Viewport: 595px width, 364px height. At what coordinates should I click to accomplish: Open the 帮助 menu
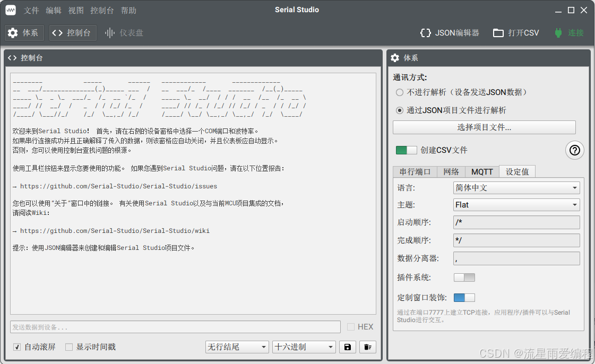128,10
